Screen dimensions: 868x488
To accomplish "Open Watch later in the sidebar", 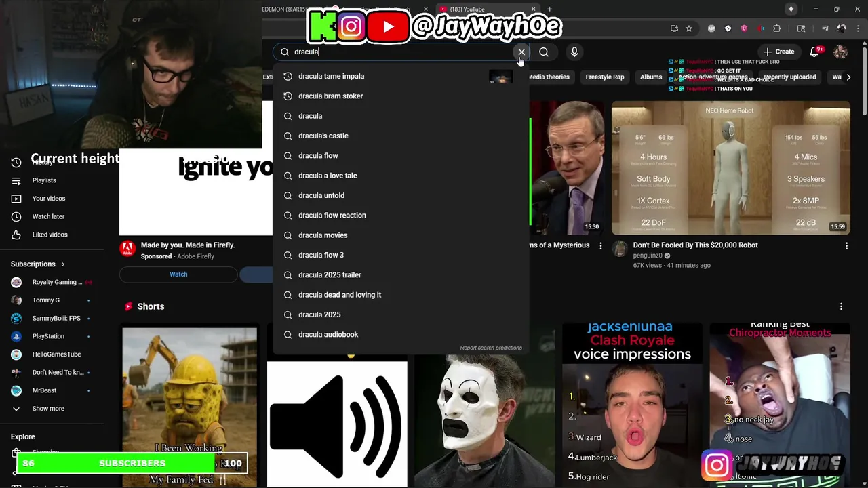I will point(49,216).
